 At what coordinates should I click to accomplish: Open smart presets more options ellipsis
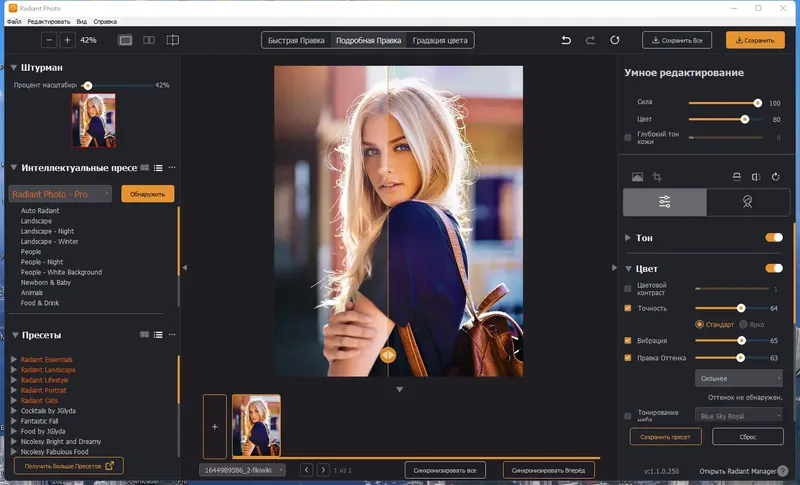click(x=172, y=167)
